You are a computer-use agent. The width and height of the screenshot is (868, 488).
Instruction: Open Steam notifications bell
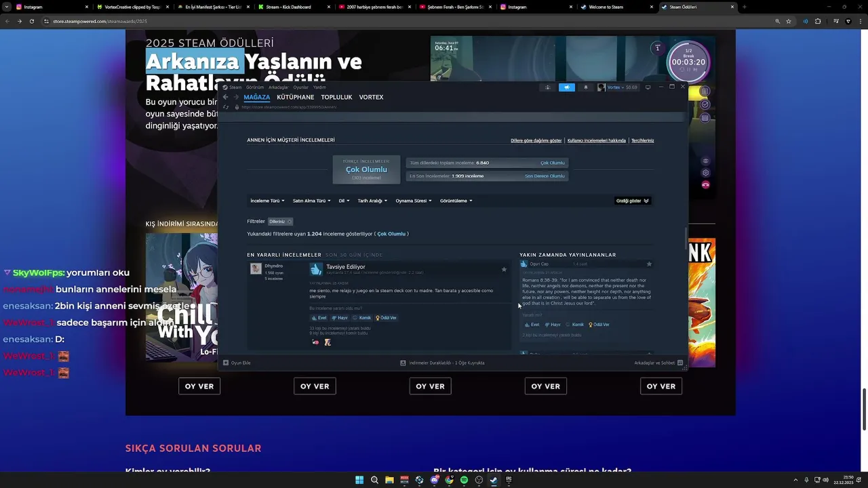pos(586,87)
